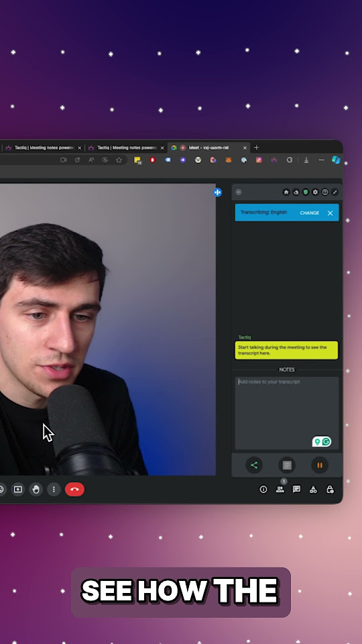Screen dimensions: 362x644
Task: Open the in-call chat panel
Action: coord(296,489)
